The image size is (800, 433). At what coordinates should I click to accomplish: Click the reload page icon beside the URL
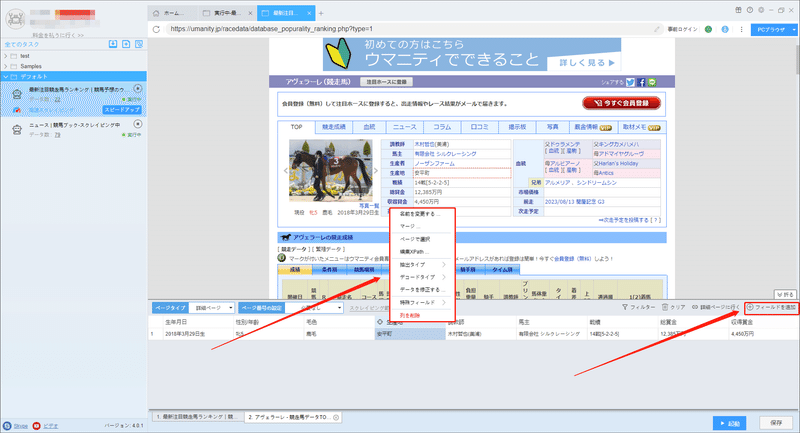pyautogui.click(x=156, y=29)
